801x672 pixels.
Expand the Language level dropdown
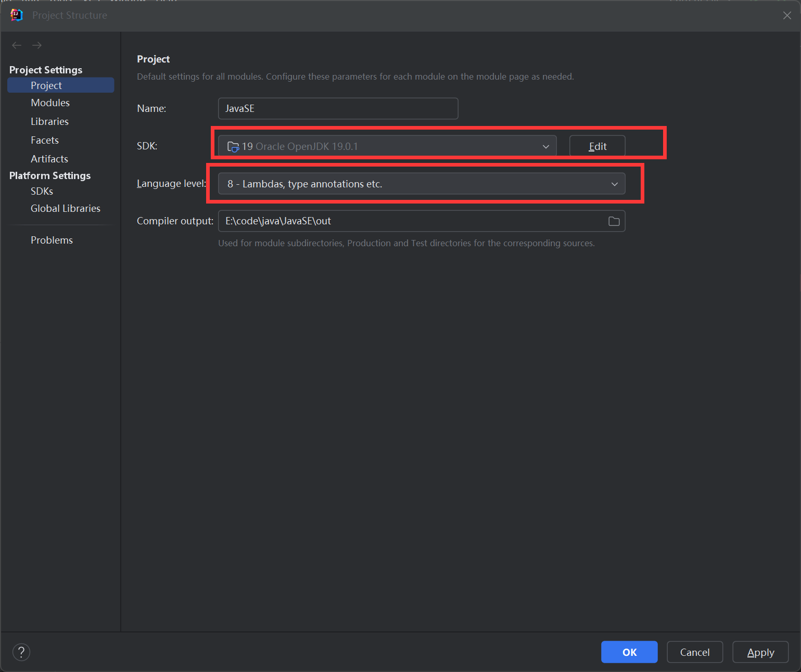click(422, 184)
